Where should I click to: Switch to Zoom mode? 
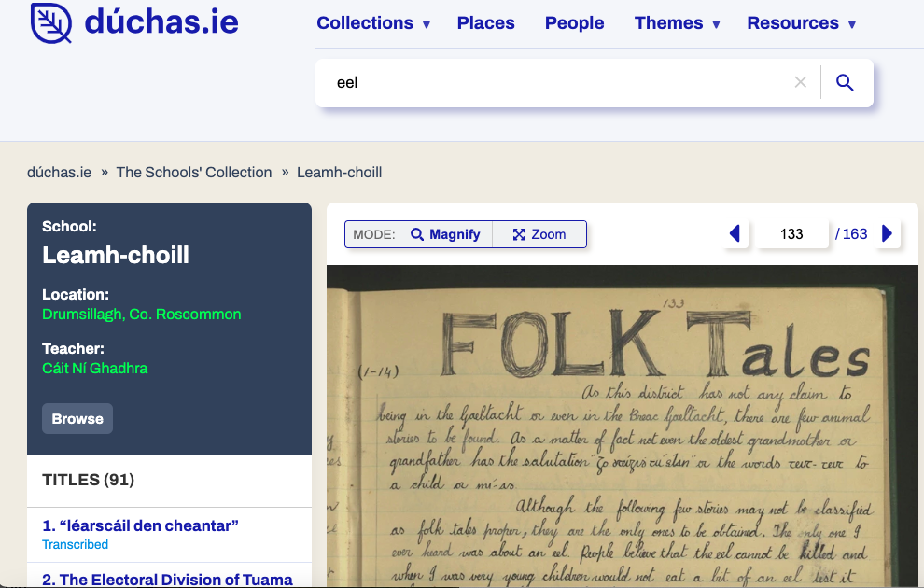point(539,234)
